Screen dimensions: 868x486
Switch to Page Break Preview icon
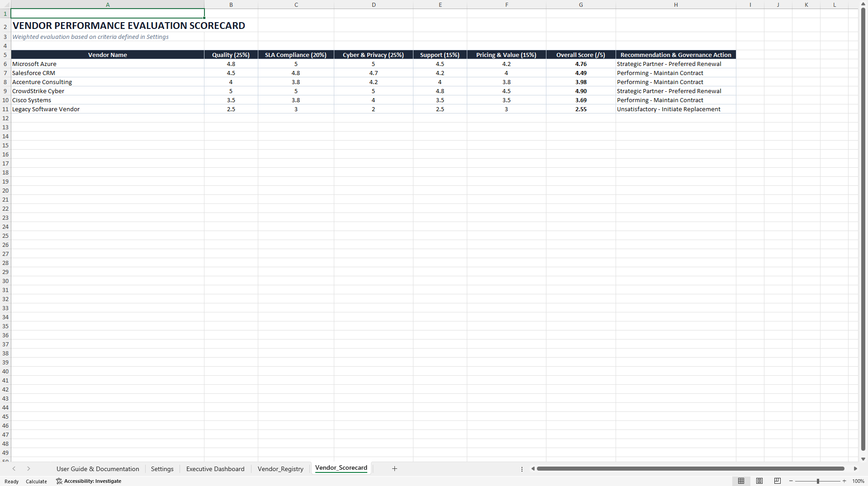click(778, 481)
